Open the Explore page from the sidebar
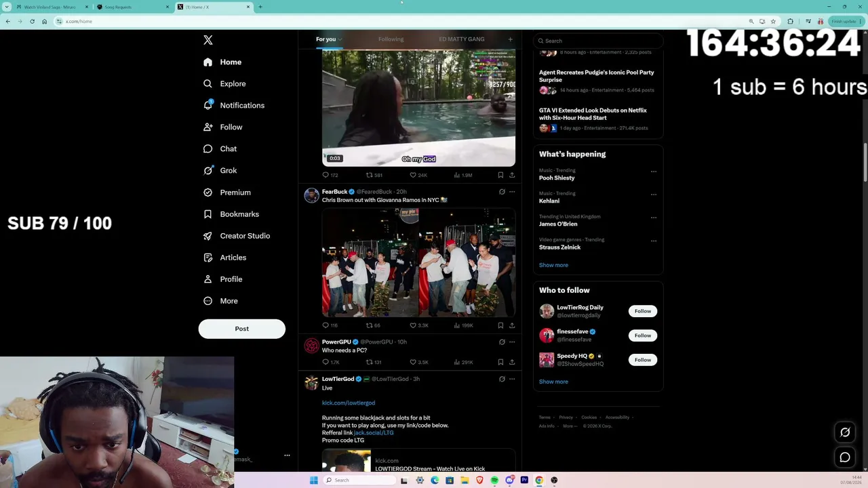The height and width of the screenshot is (488, 868). coord(224,83)
